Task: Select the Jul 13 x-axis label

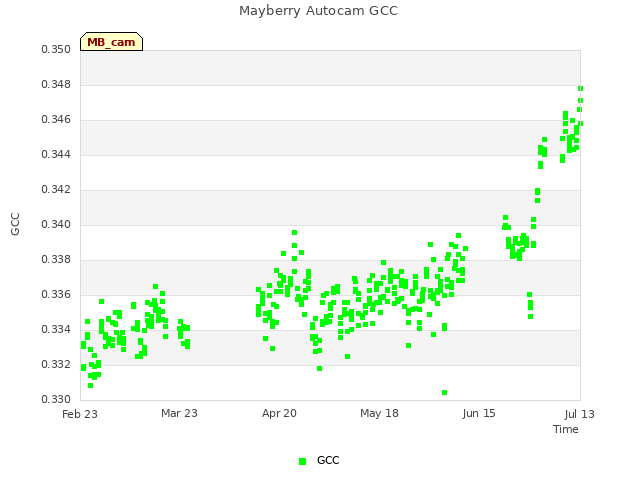Action: click(x=580, y=414)
